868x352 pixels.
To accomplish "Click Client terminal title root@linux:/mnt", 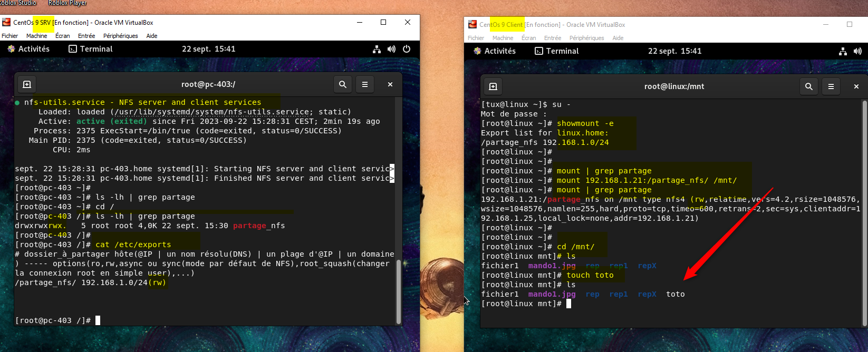I will click(x=674, y=86).
